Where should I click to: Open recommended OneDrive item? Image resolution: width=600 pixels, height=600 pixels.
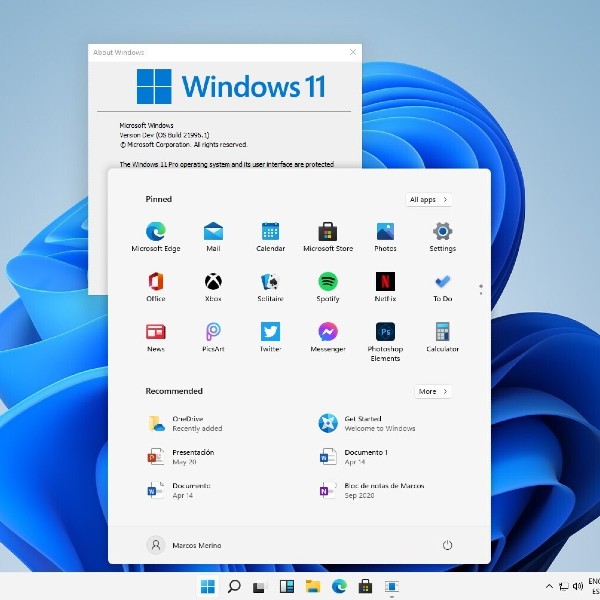[x=185, y=424]
